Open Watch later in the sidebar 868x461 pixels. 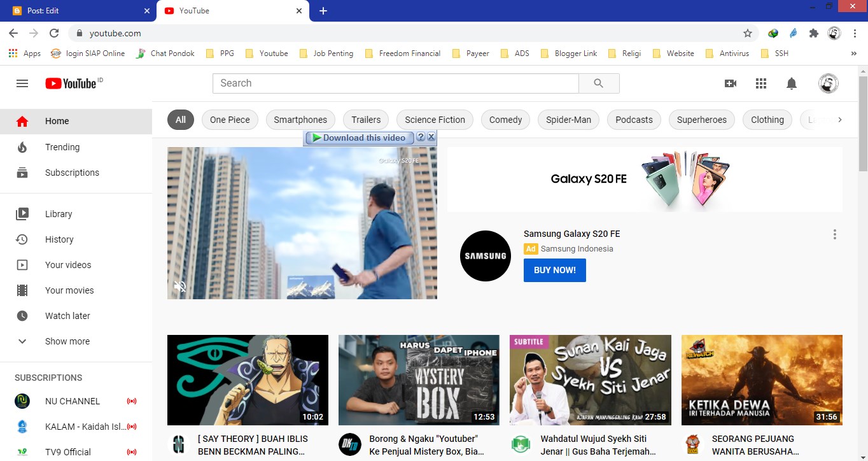[x=76, y=316]
